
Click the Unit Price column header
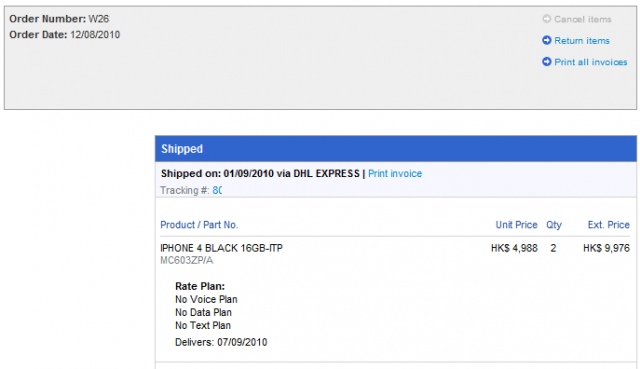tap(516, 225)
